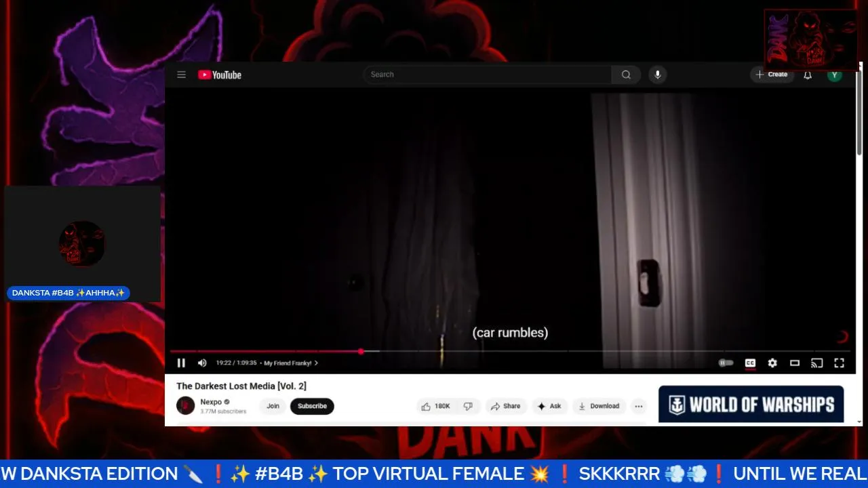
Task: Mute the video volume speaker icon
Action: tap(202, 363)
